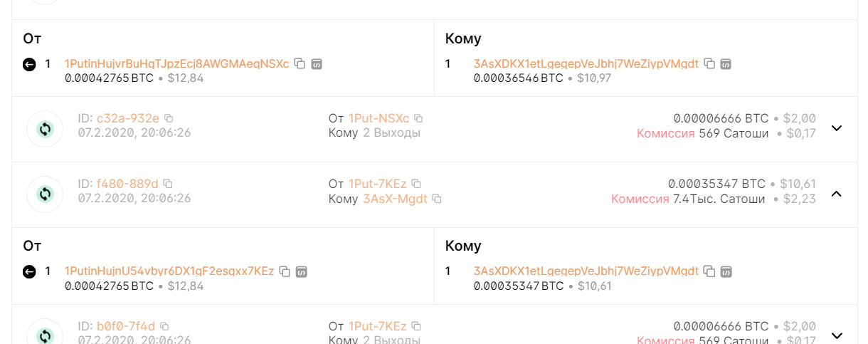Open transaction ID b0f0-7f4d link
The height and width of the screenshot is (344, 868).
(126, 326)
